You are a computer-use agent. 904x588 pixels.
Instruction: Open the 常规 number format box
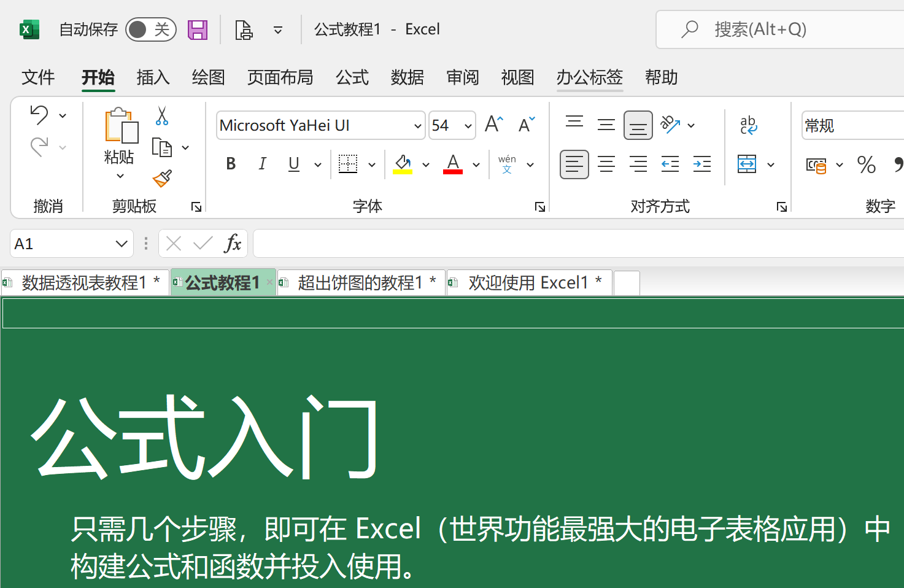coord(852,126)
